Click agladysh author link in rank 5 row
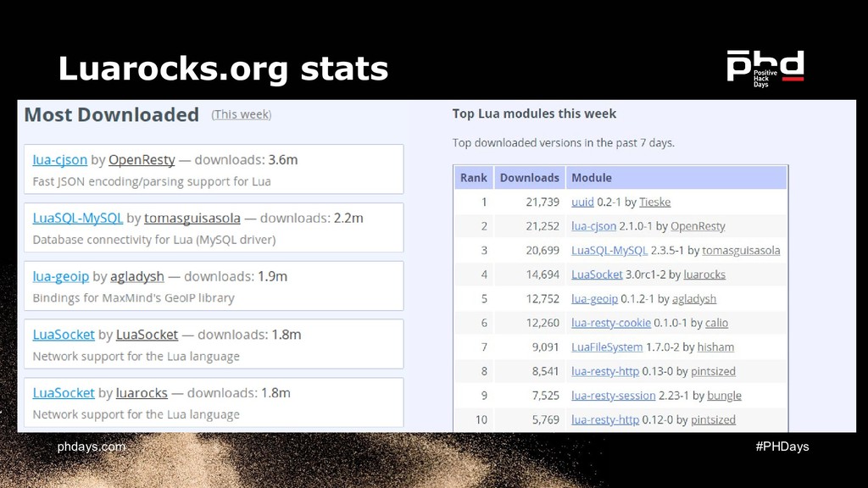 [694, 299]
